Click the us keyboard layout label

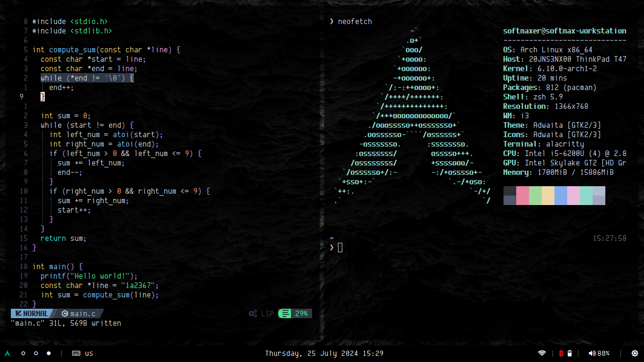(x=89, y=353)
